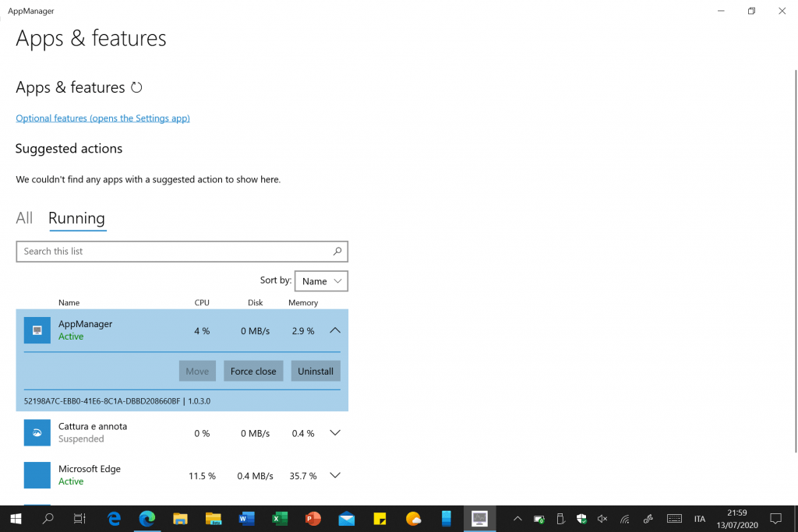Sort by clicking the Memory column header
798x532 pixels.
303,302
